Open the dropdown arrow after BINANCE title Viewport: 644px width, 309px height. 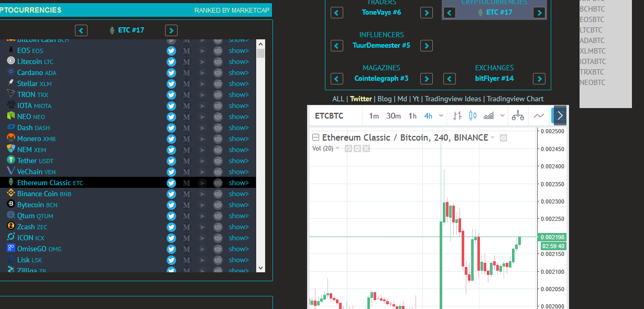tap(493, 137)
